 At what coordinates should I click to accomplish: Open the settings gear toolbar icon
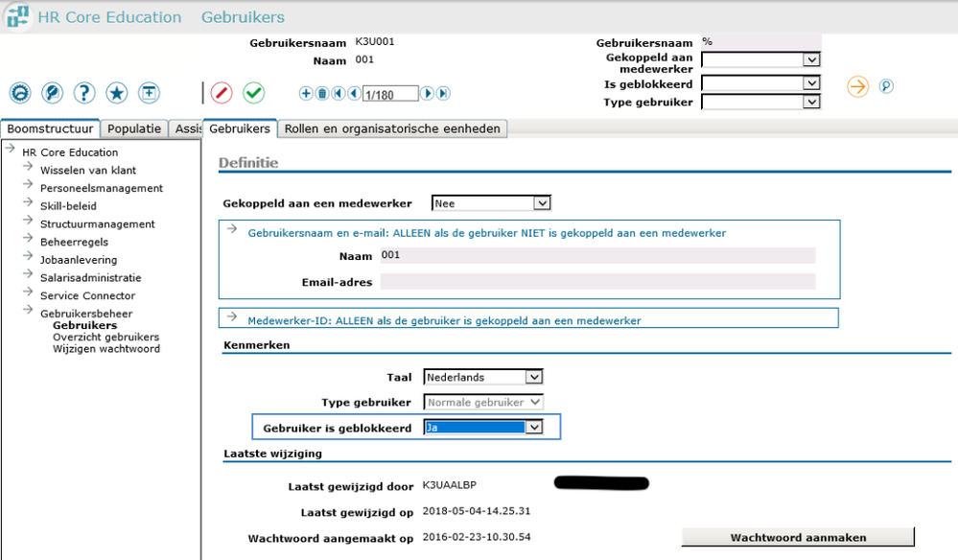(20, 93)
